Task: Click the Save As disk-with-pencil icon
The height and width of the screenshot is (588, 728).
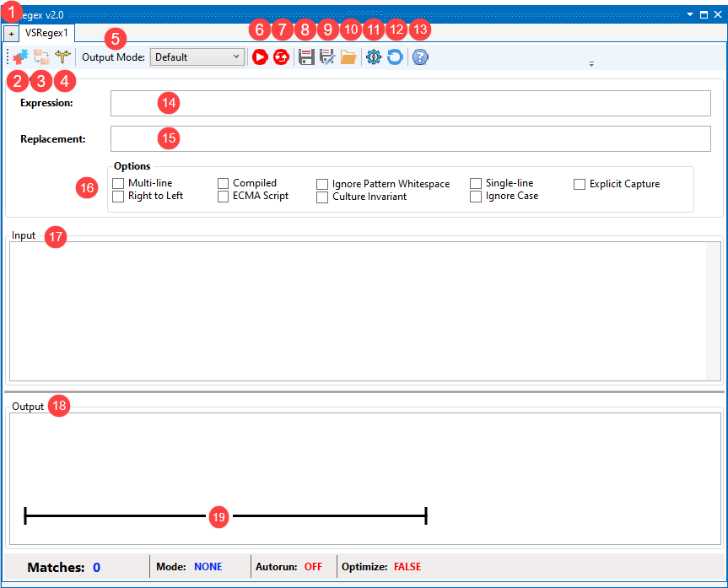Action: pyautogui.click(x=327, y=57)
